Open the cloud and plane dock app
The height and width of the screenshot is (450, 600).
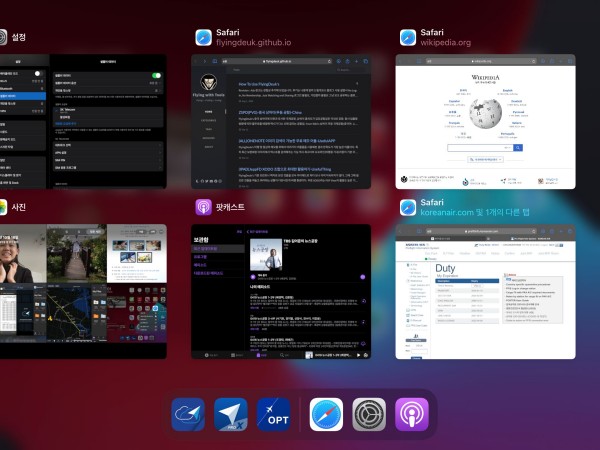(x=188, y=414)
